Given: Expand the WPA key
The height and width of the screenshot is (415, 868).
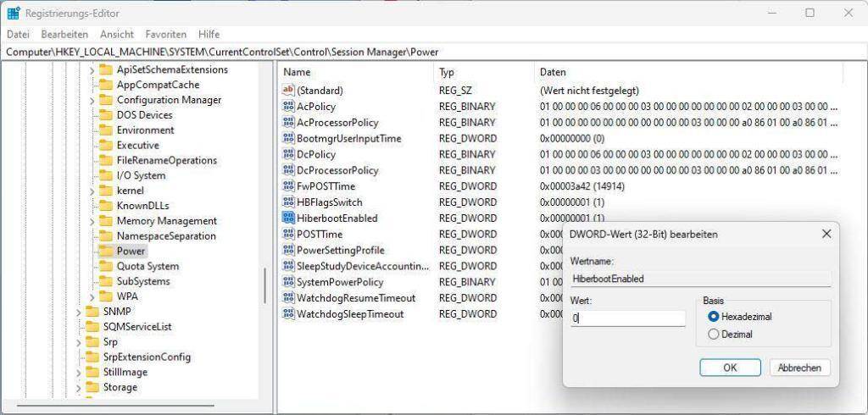Looking at the screenshot, I should pyautogui.click(x=92, y=296).
